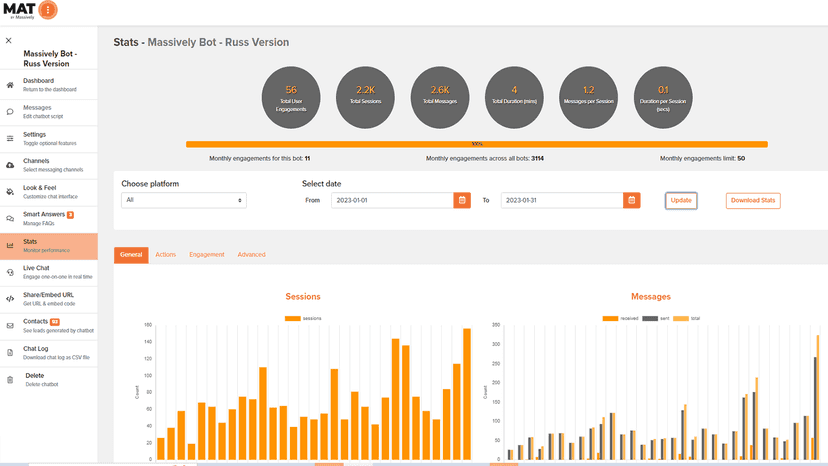Click the Delete trash icon
Image resolution: width=828 pixels, height=466 pixels.
[x=10, y=379]
